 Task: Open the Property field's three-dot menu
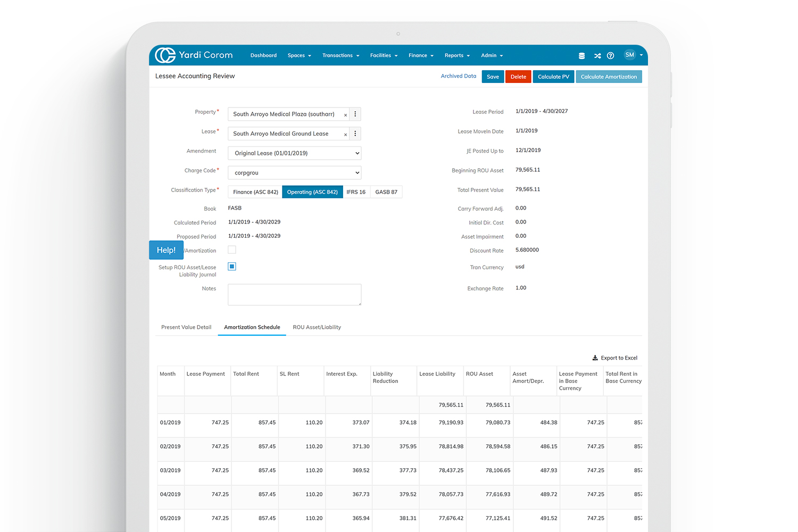tap(355, 114)
